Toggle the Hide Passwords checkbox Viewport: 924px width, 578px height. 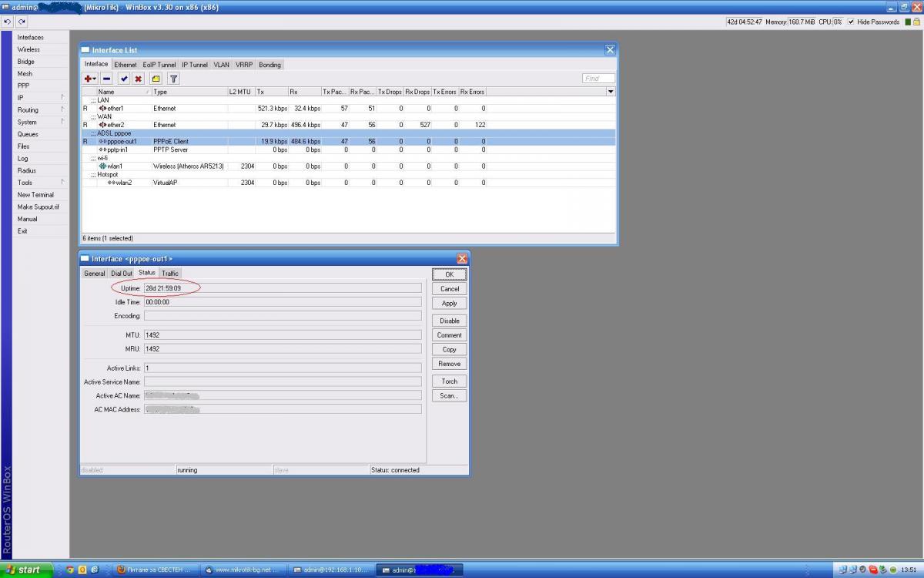(851, 22)
